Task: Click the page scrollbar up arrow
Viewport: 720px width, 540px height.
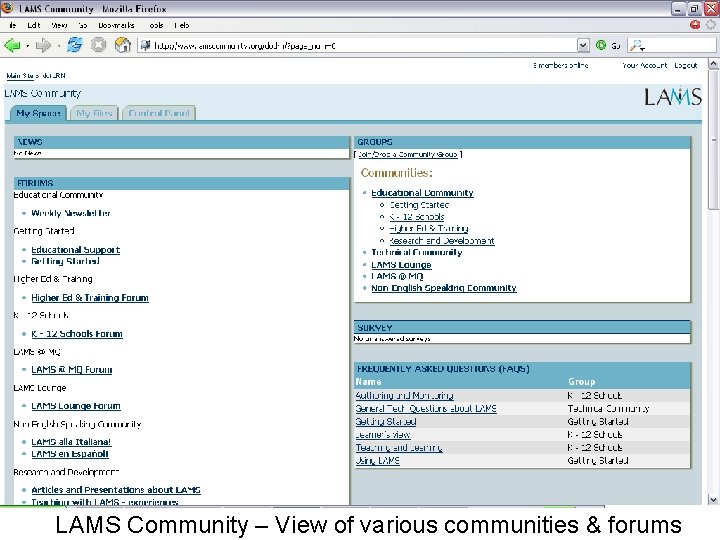Action: coord(713,64)
